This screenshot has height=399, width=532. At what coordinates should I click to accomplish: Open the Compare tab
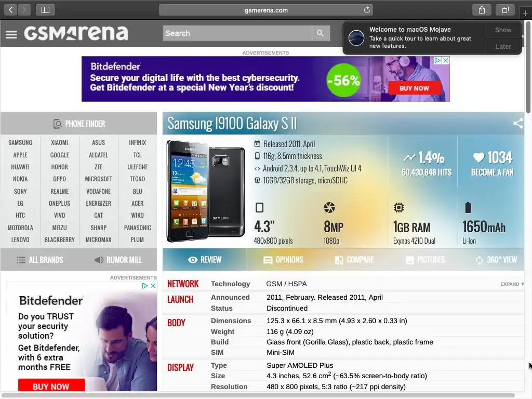(x=354, y=260)
